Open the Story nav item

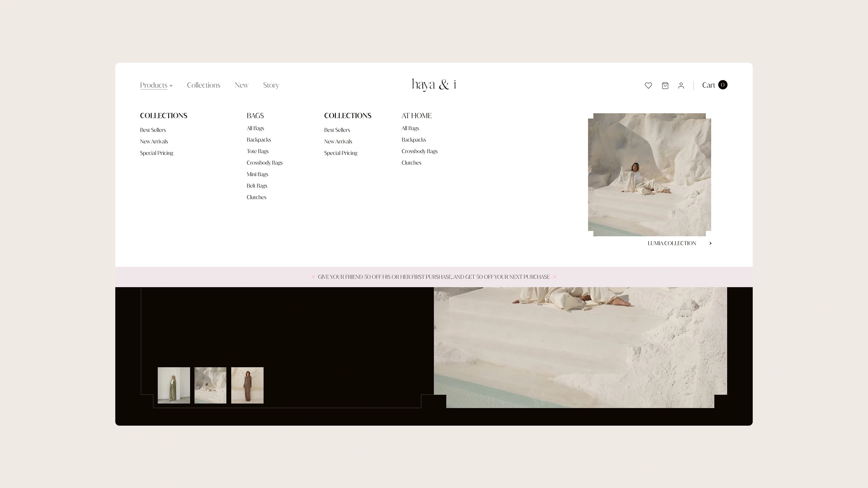[x=271, y=85]
